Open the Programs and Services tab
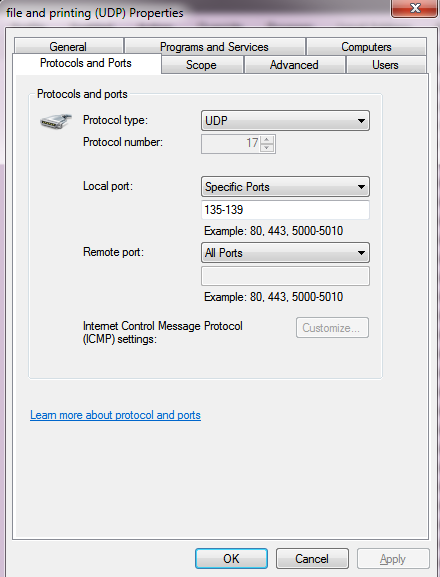 point(214,47)
